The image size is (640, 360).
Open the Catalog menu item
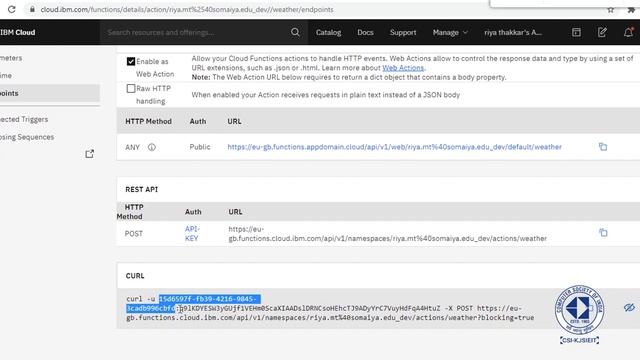point(328,32)
